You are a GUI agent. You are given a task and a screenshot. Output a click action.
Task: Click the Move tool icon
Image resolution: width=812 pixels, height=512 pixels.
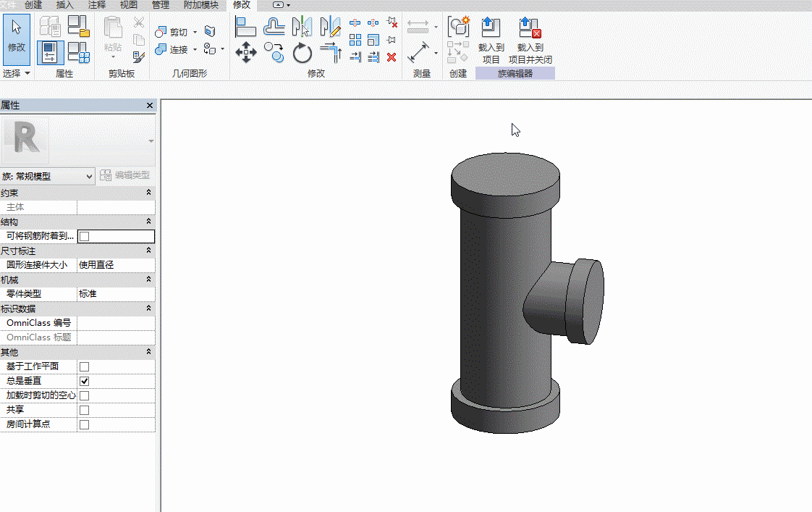click(x=246, y=52)
